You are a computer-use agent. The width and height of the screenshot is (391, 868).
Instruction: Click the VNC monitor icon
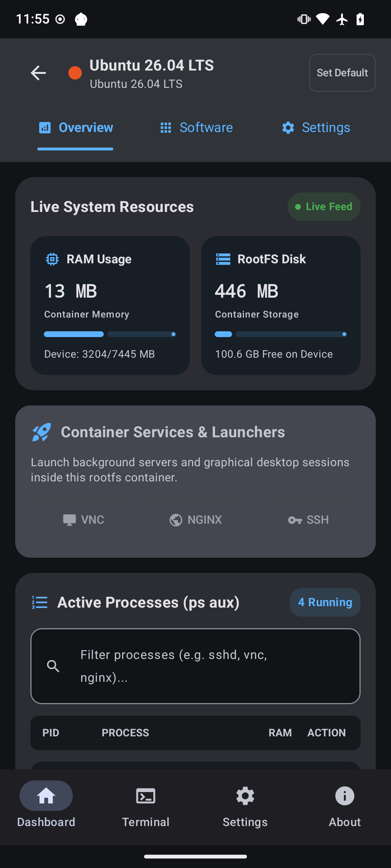(70, 520)
